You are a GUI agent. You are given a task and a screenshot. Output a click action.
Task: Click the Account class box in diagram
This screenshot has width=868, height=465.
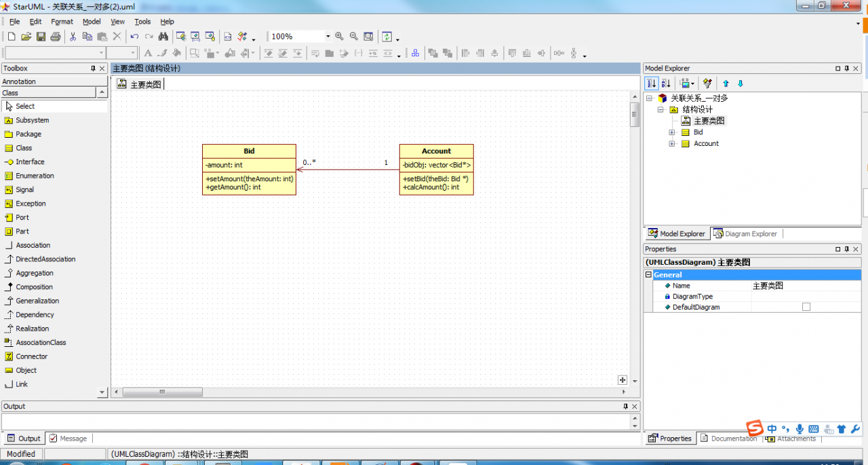[436, 151]
